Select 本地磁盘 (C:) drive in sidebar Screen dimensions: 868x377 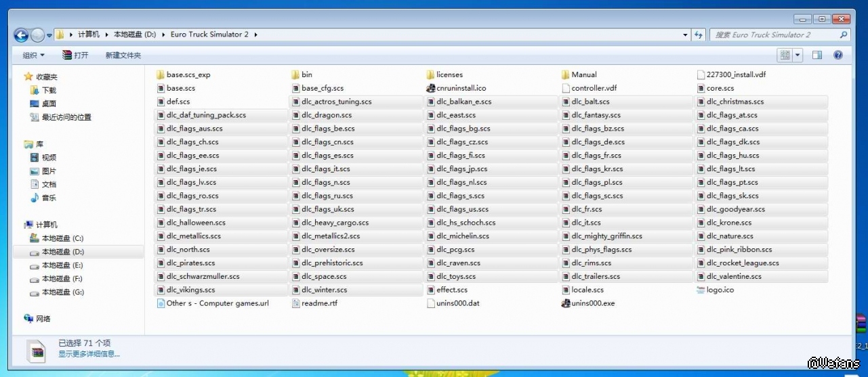(62, 238)
